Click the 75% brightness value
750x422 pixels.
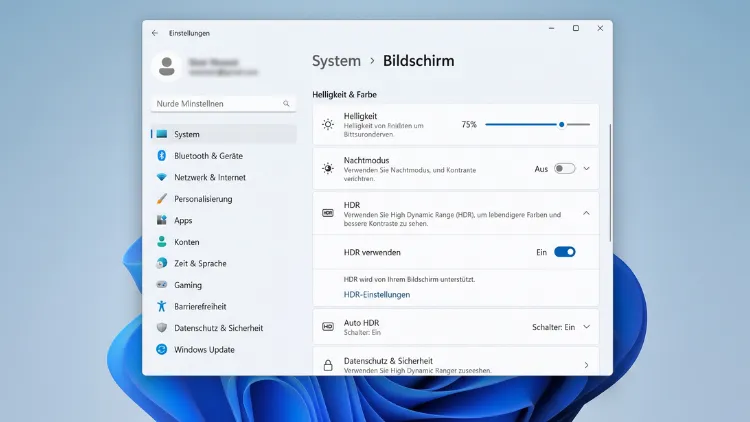click(469, 124)
